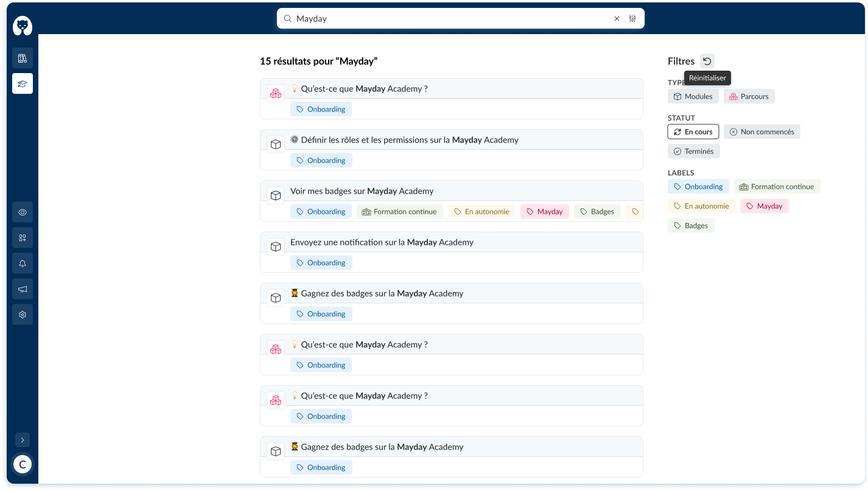Open notifications via the bell icon

pos(23,263)
